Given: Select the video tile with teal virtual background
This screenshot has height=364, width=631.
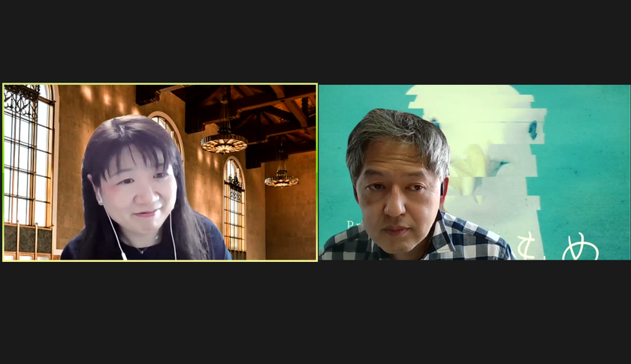Looking at the screenshot, I should click(x=475, y=172).
